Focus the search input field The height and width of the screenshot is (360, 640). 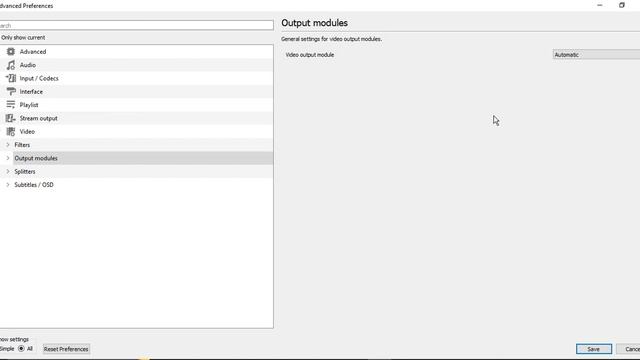(x=136, y=25)
